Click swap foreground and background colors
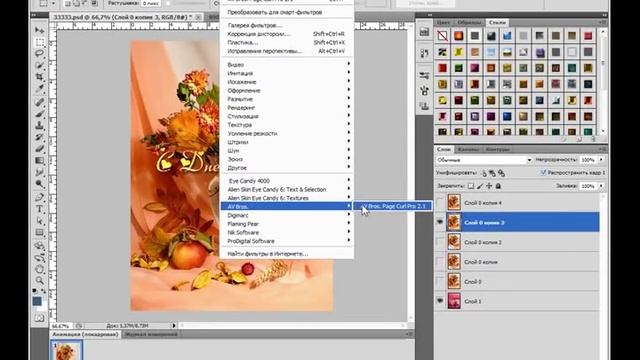640x360 pixels. point(44,291)
